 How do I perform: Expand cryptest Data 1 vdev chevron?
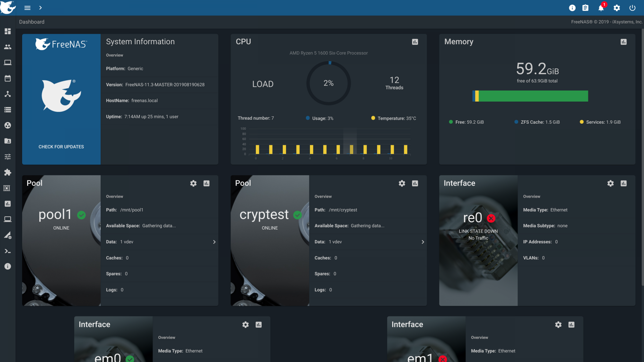[x=423, y=242]
